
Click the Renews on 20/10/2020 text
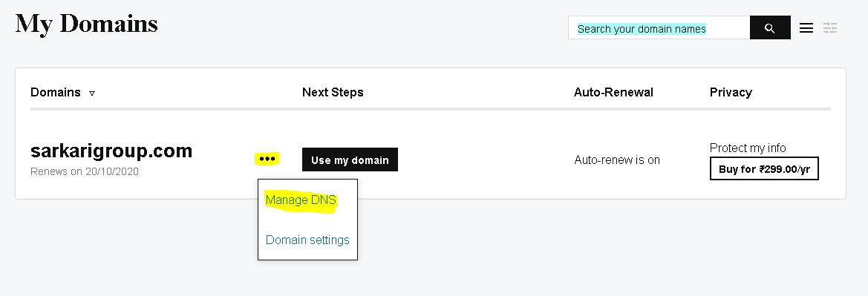coord(85,171)
